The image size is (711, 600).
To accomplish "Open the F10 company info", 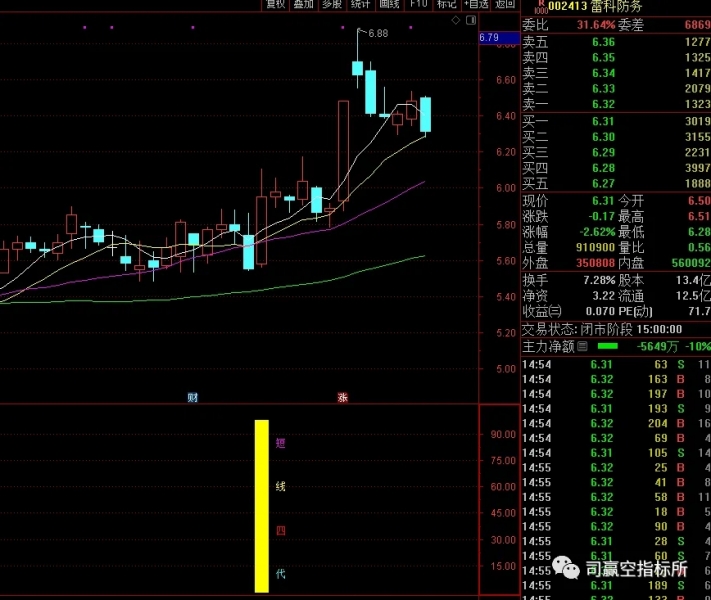I will point(418,4).
